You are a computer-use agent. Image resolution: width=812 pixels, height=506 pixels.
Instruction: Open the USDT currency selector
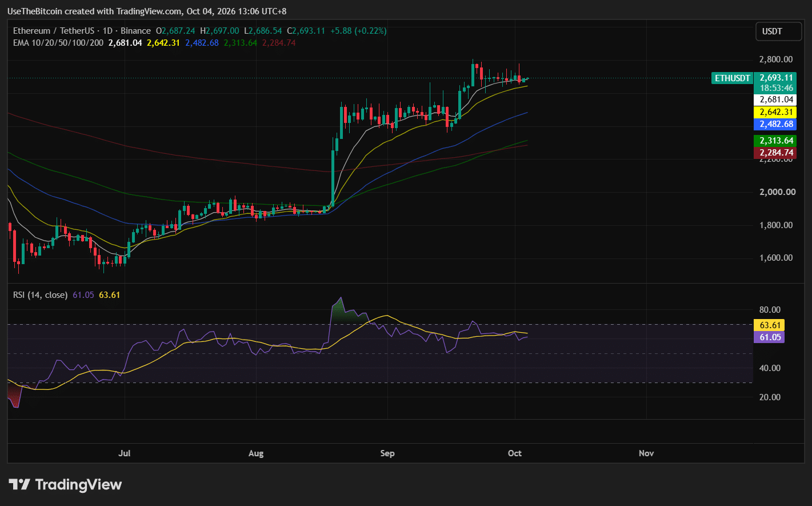click(x=778, y=31)
